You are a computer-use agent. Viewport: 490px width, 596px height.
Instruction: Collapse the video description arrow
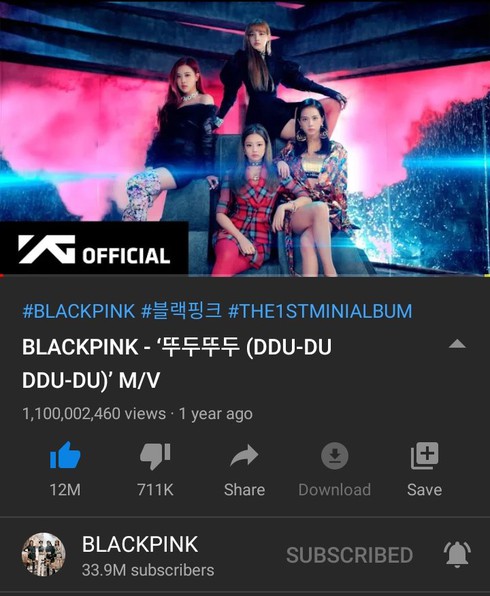tap(457, 344)
